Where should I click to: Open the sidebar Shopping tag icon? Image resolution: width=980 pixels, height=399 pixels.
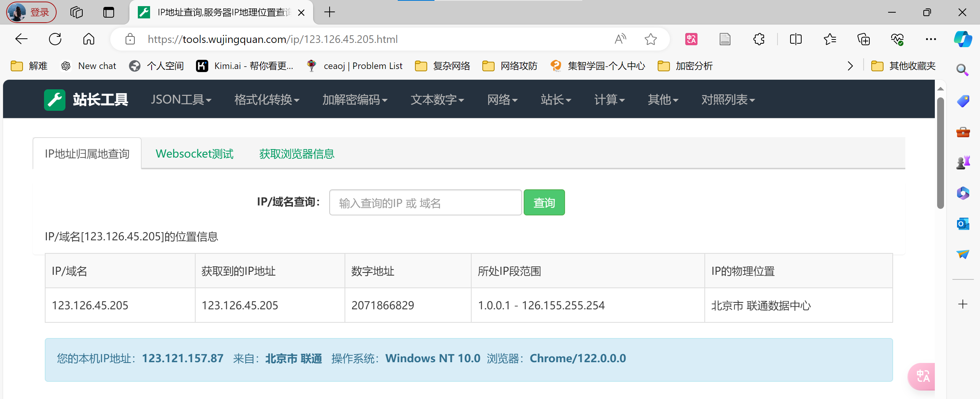click(x=963, y=101)
